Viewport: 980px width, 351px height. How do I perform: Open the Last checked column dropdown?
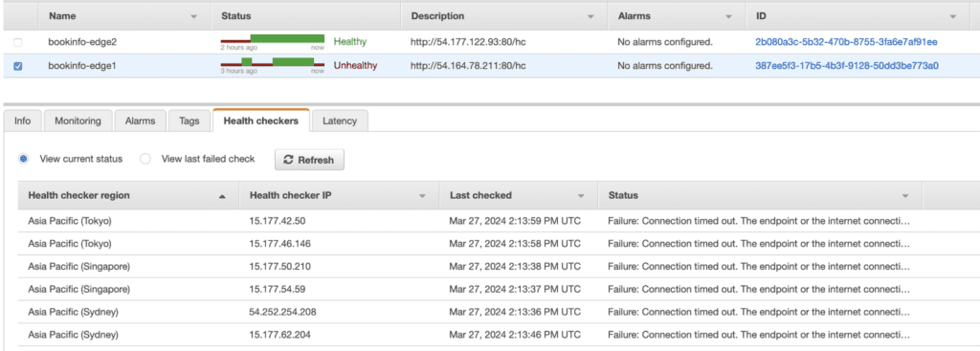(x=581, y=196)
